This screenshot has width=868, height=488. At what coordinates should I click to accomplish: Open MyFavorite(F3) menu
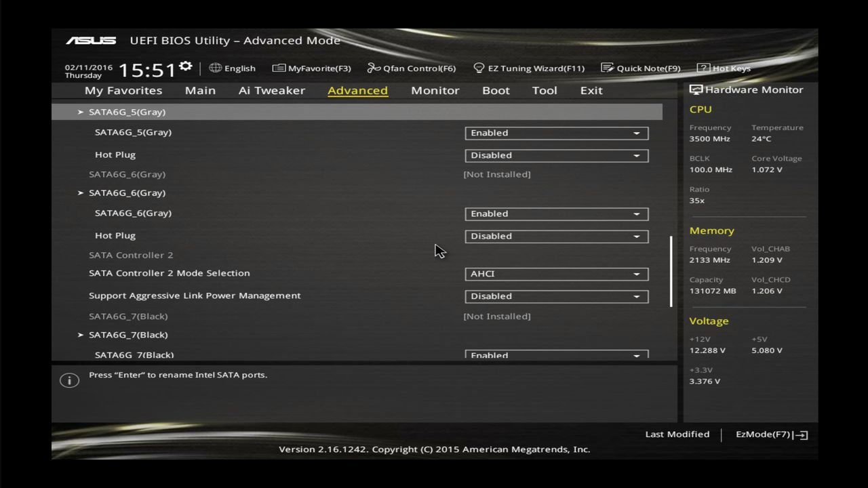(x=311, y=68)
